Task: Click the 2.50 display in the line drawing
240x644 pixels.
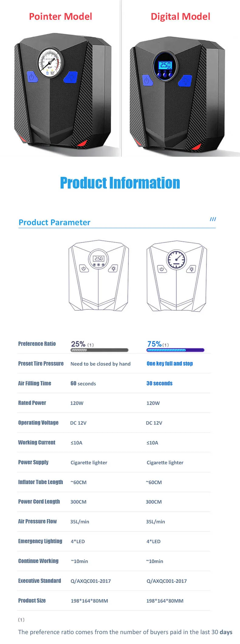Action: point(99,259)
